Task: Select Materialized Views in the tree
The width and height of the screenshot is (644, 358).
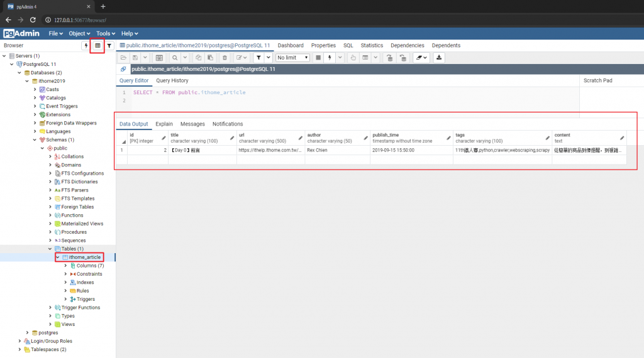Action: pos(82,224)
